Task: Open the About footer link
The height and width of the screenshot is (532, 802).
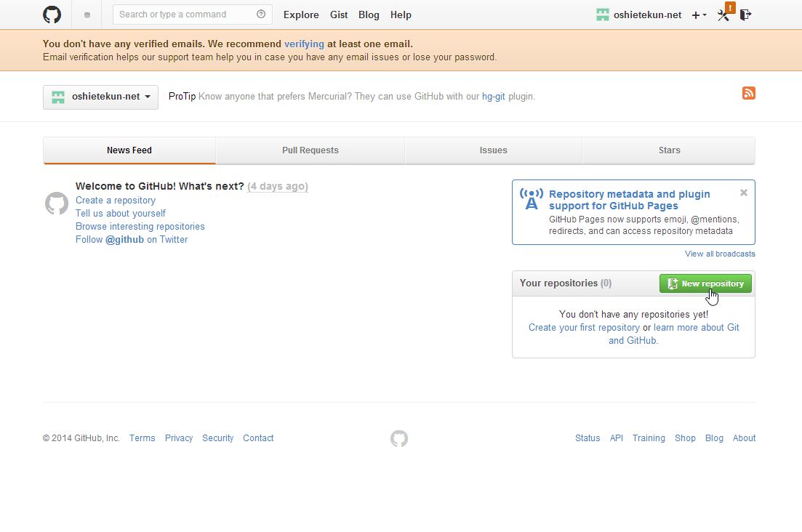Action: 745,438
